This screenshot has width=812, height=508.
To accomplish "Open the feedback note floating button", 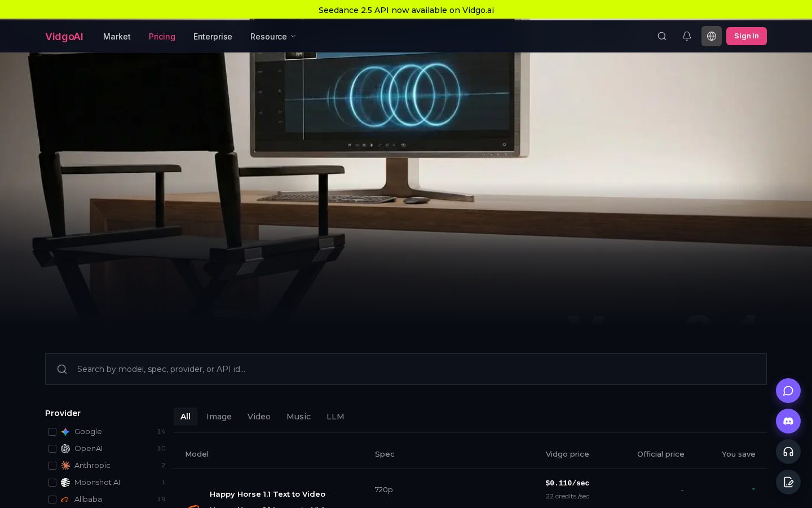I will click(x=788, y=482).
